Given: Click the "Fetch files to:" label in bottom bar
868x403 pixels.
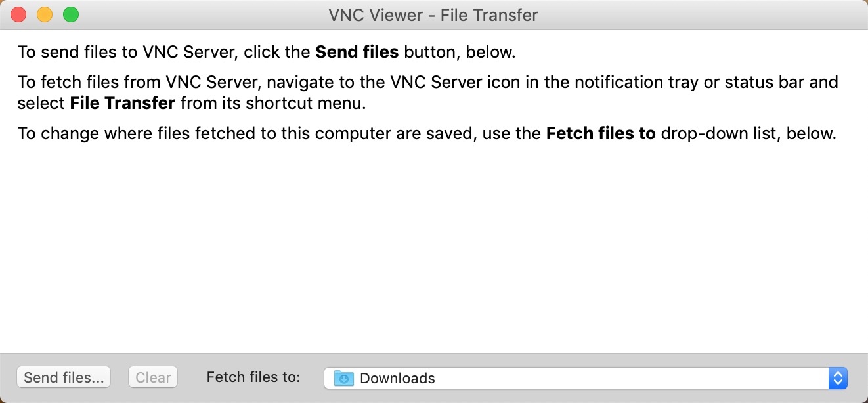Looking at the screenshot, I should tap(253, 377).
